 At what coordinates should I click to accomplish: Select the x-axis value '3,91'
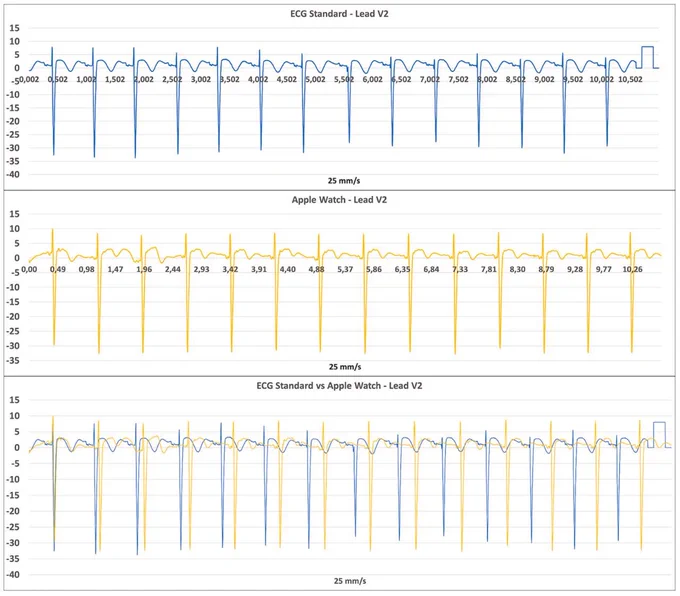[x=259, y=269]
